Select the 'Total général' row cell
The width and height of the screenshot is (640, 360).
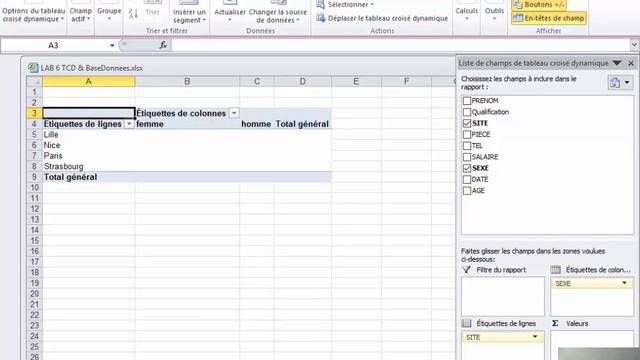pos(89,177)
